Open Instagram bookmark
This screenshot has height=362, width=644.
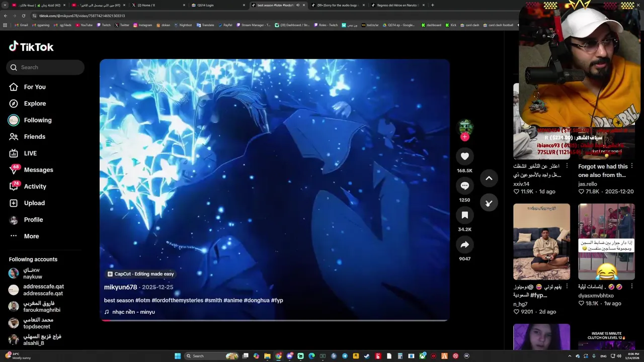(142, 25)
